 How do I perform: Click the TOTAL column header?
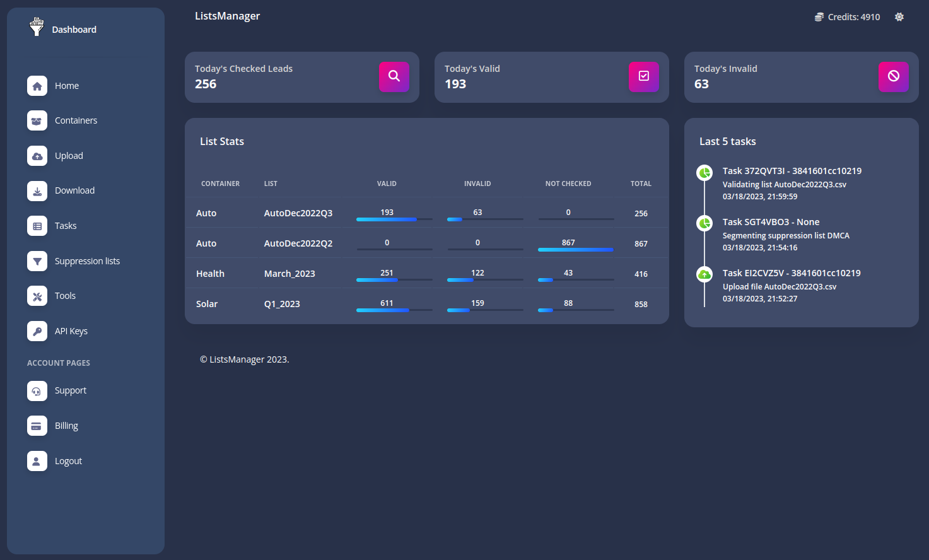(641, 184)
